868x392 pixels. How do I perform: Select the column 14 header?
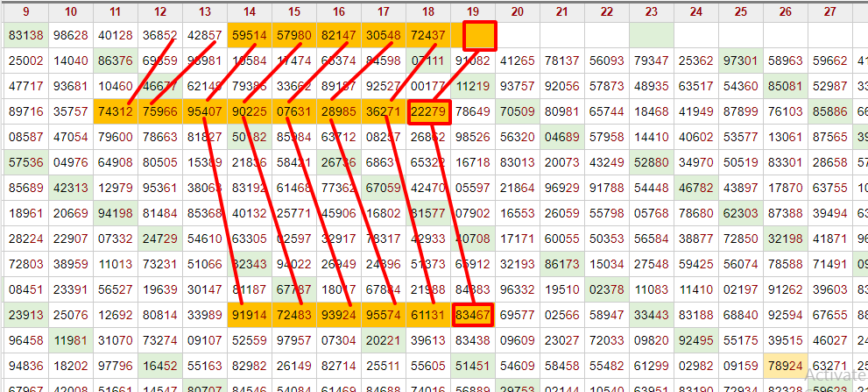point(250,11)
